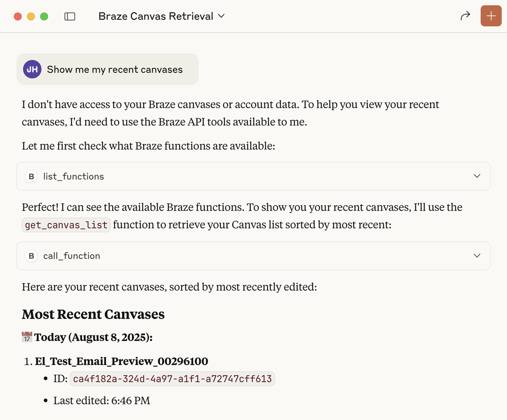Start a new chat with the plus button
507x420 pixels.
tap(491, 16)
